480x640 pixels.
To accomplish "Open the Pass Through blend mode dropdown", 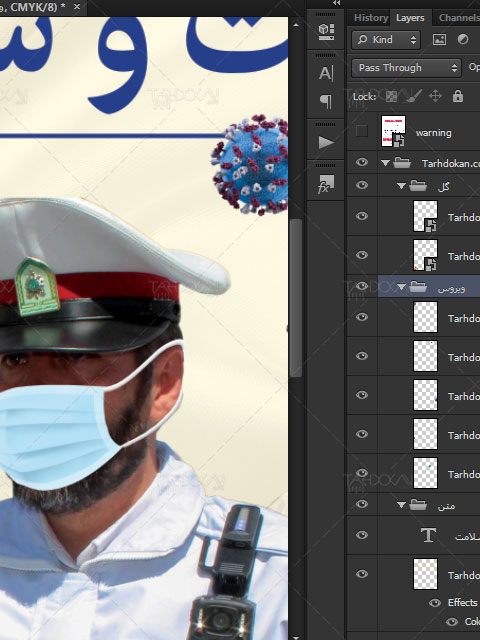I will point(406,68).
